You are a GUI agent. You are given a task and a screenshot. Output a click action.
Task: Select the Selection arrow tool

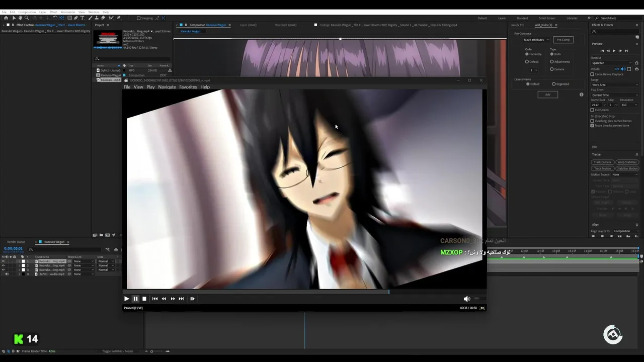tap(14, 18)
